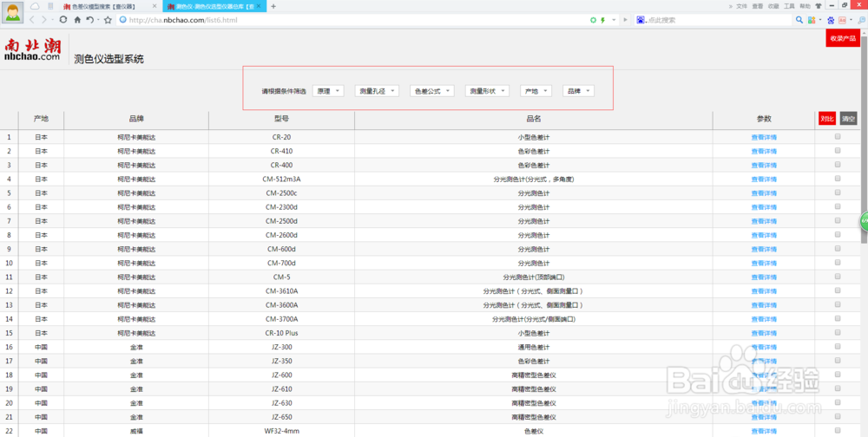Open the colorful apps extension icon

[811, 20]
